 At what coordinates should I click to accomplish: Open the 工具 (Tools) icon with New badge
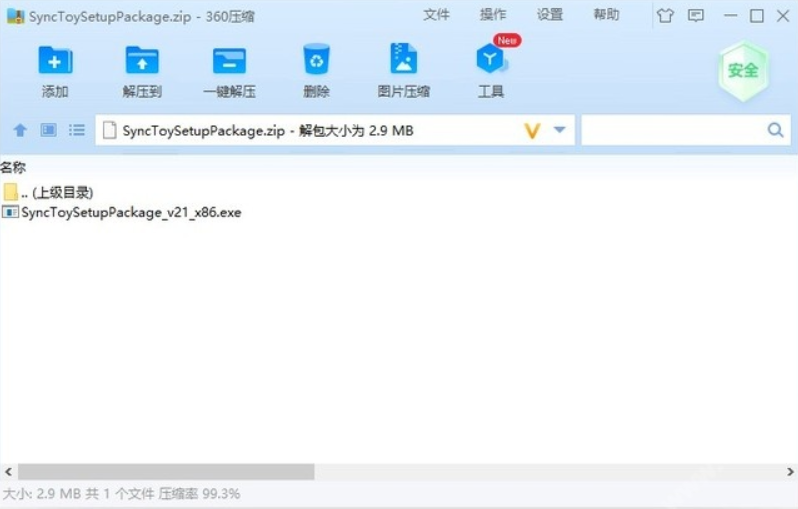[492, 59]
